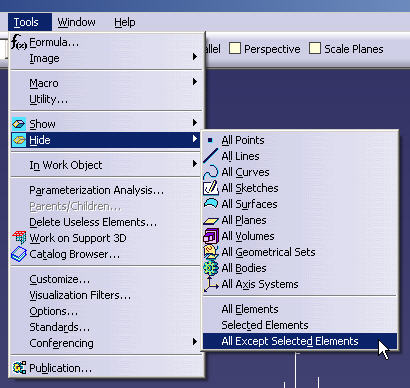
Task: Click the Publication icon
Action: point(19,368)
